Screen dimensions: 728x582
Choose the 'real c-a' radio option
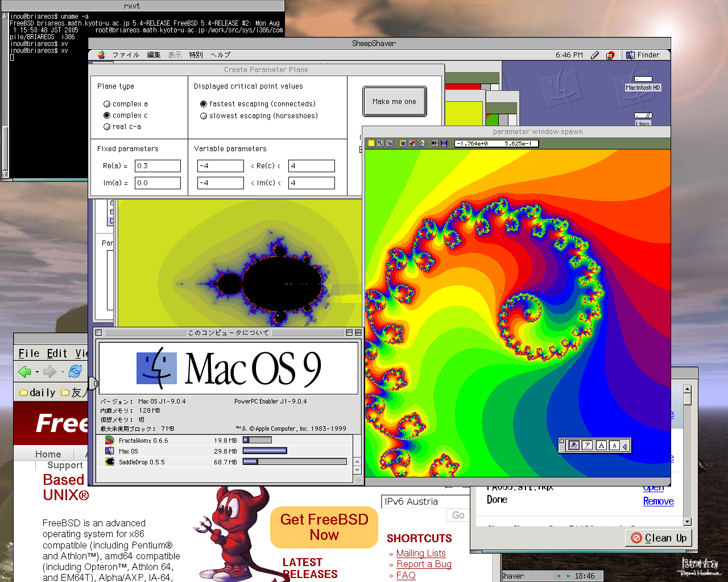click(107, 127)
